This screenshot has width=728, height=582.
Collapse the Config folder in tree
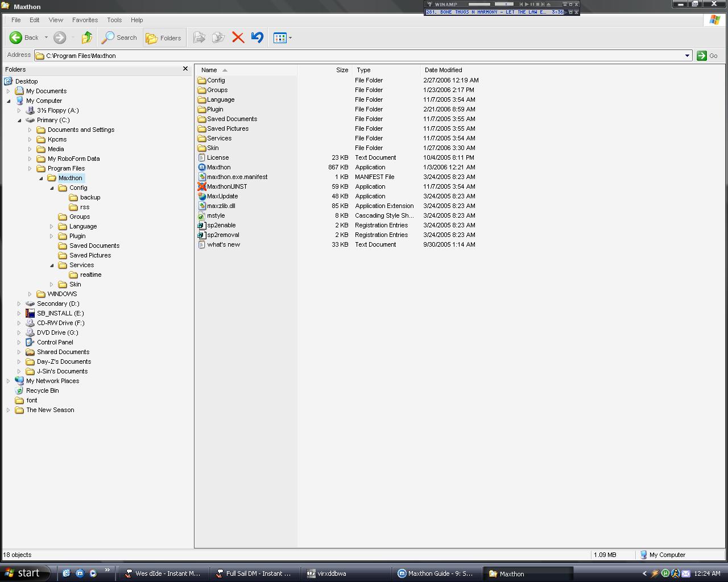52,188
